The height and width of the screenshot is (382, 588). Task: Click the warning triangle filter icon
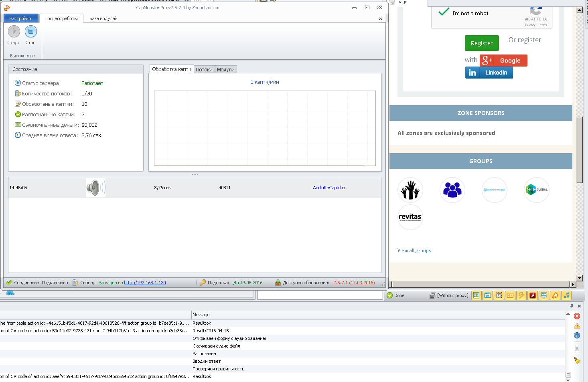coord(577,326)
